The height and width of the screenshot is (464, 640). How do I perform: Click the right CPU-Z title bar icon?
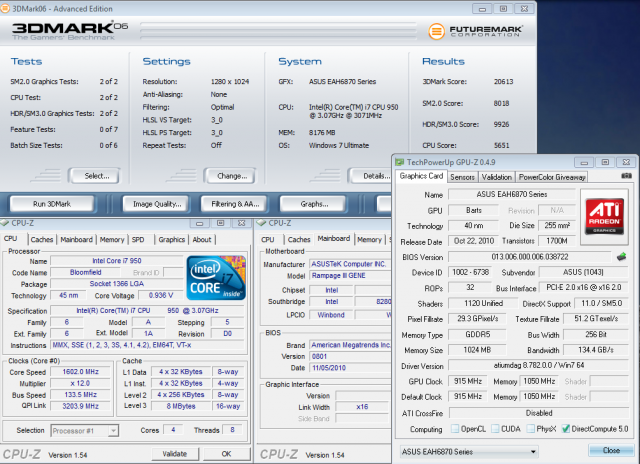coord(261,223)
